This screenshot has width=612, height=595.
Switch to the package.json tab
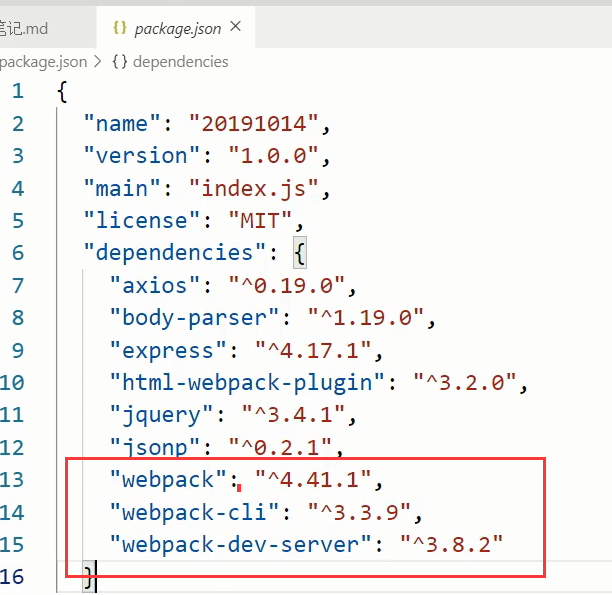pyautogui.click(x=176, y=27)
